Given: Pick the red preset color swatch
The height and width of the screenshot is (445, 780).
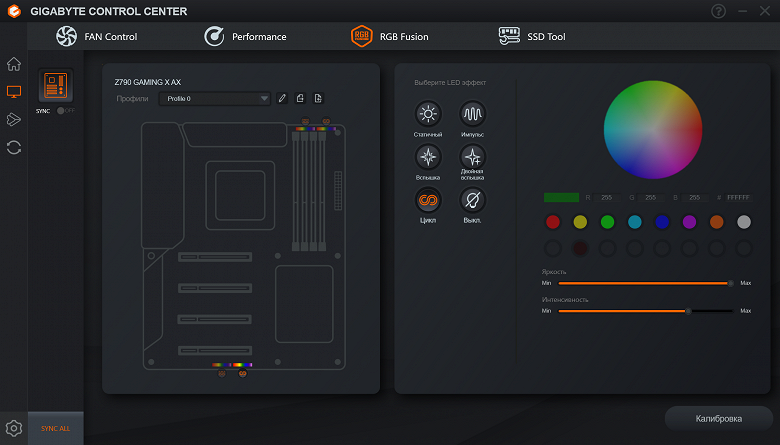Looking at the screenshot, I should pos(553,222).
